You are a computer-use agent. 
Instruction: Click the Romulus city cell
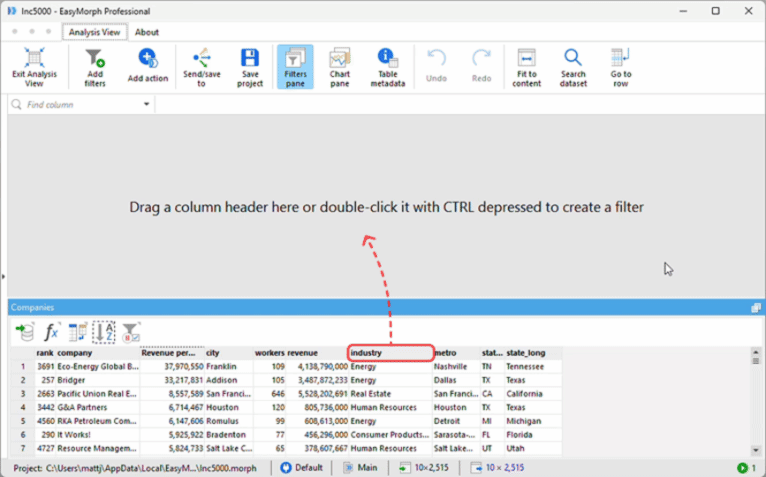coord(229,421)
